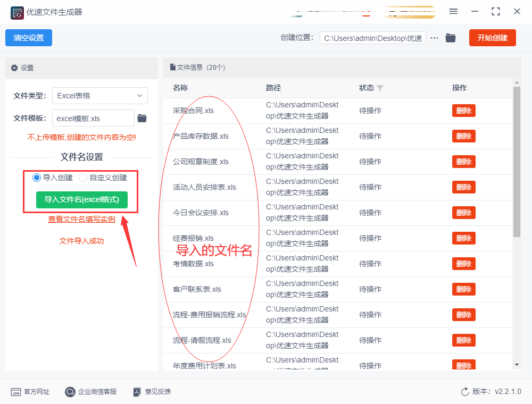
Task: Delete the 采购合同.xls row
Action: [x=463, y=111]
